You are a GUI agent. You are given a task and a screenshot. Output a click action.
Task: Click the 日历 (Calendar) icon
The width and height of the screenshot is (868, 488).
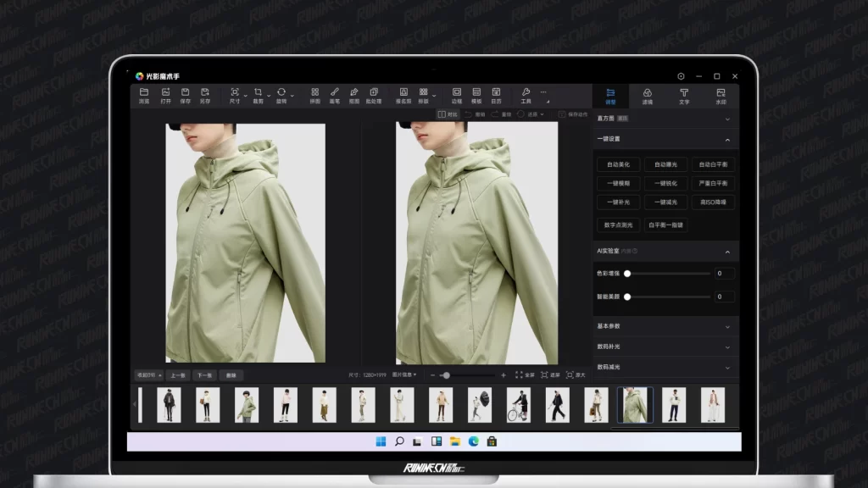point(496,92)
